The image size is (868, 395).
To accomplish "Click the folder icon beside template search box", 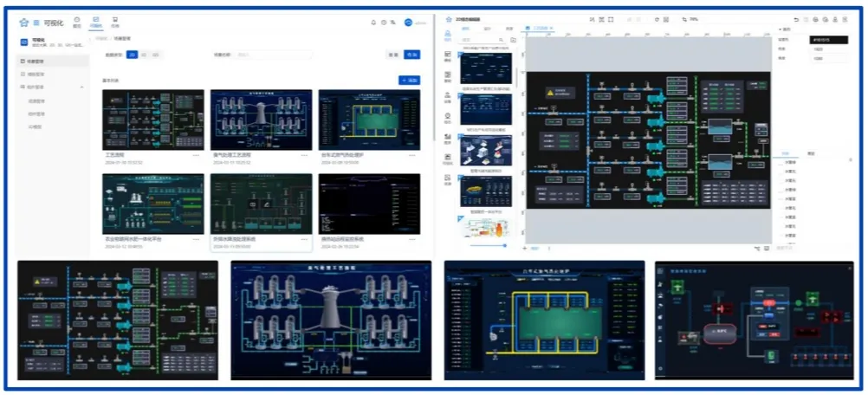I will 513,40.
